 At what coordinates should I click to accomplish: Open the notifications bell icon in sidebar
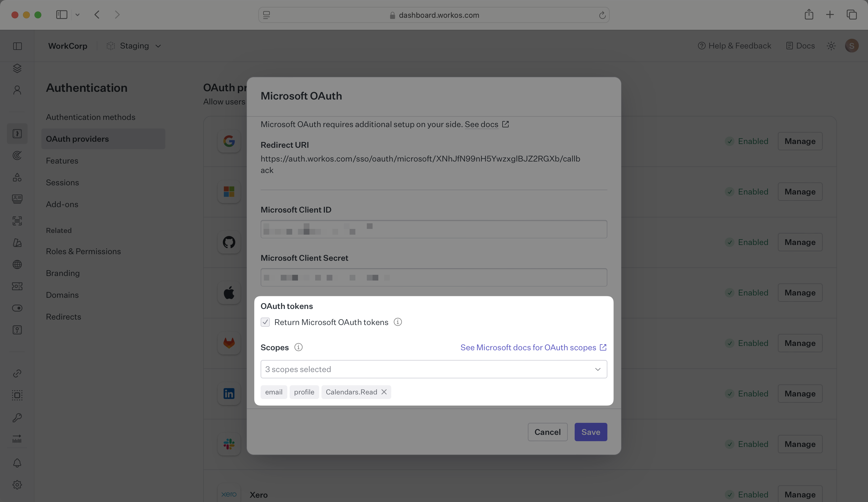17,463
